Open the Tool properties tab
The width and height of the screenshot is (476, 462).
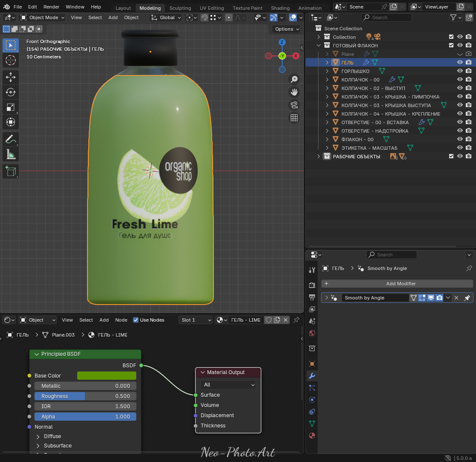click(312, 270)
